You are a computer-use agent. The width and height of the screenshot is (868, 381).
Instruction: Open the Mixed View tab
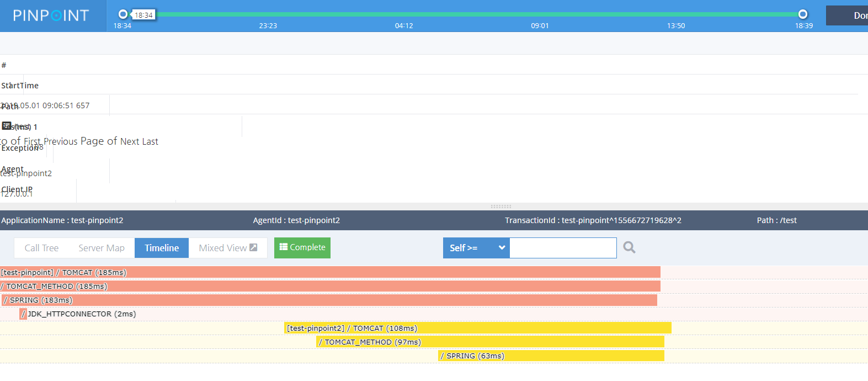(x=228, y=248)
